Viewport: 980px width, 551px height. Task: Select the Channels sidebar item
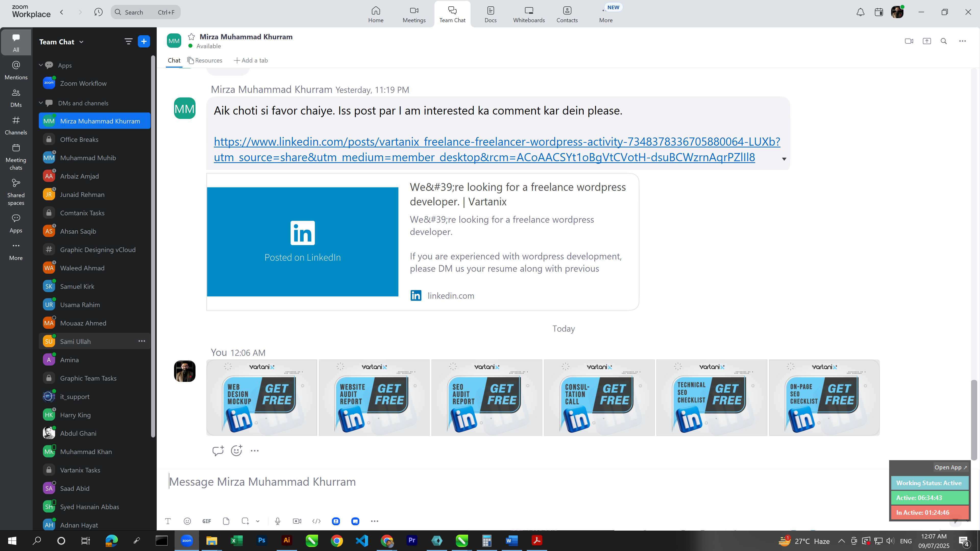coord(16,126)
